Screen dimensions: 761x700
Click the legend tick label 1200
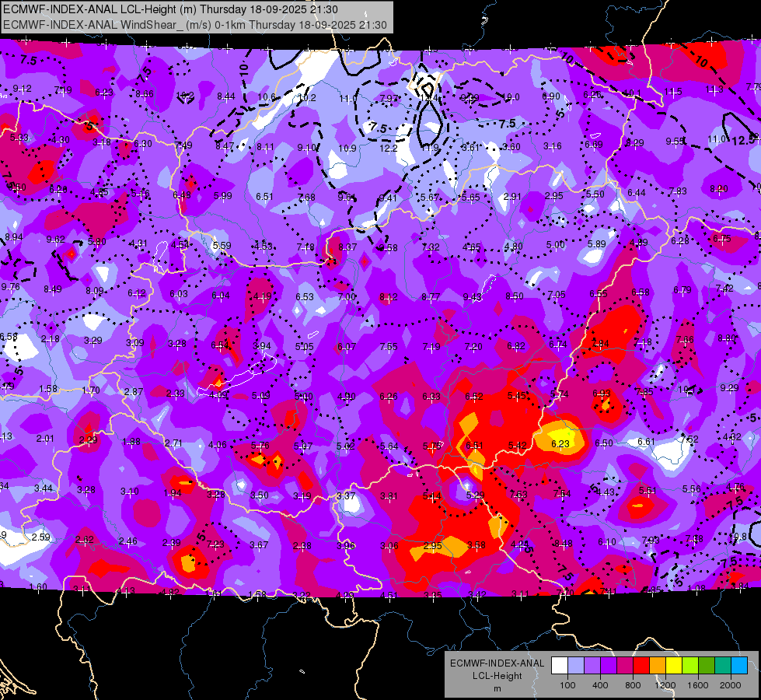(665, 685)
